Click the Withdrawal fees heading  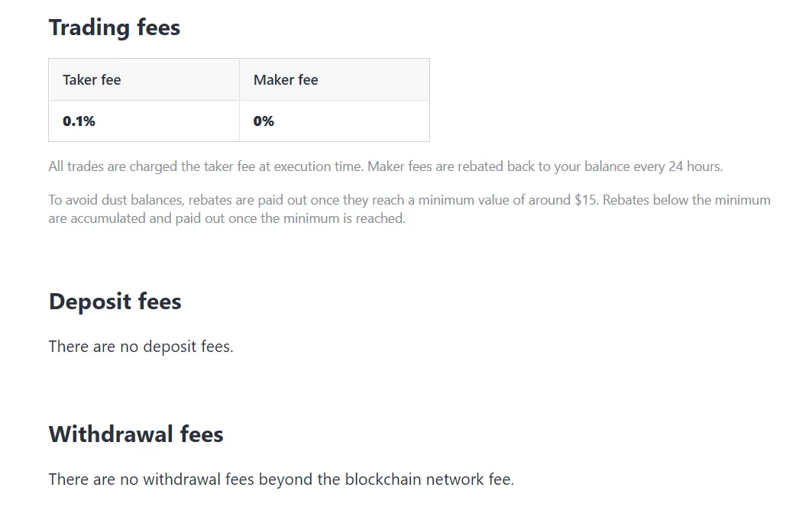pyautogui.click(x=136, y=434)
